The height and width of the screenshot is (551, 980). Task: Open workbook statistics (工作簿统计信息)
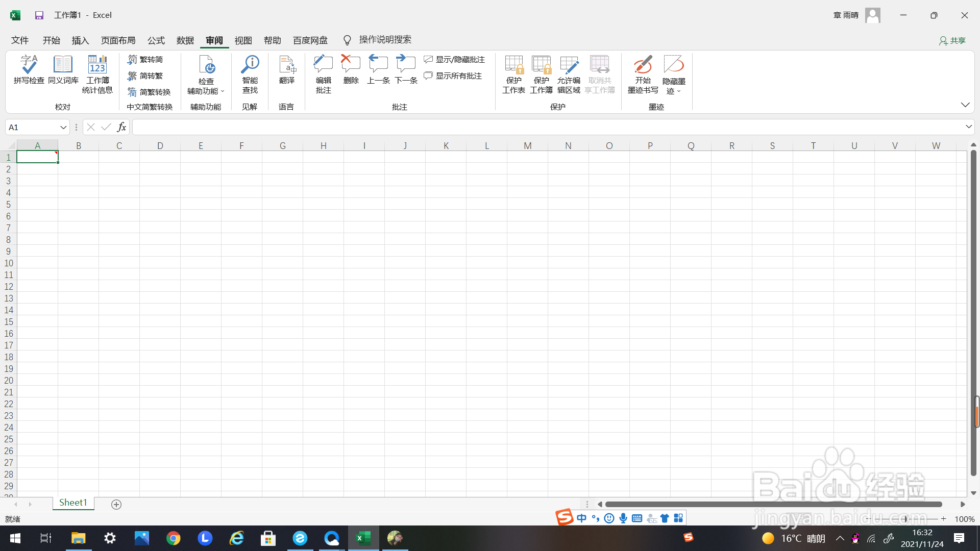pyautogui.click(x=97, y=74)
